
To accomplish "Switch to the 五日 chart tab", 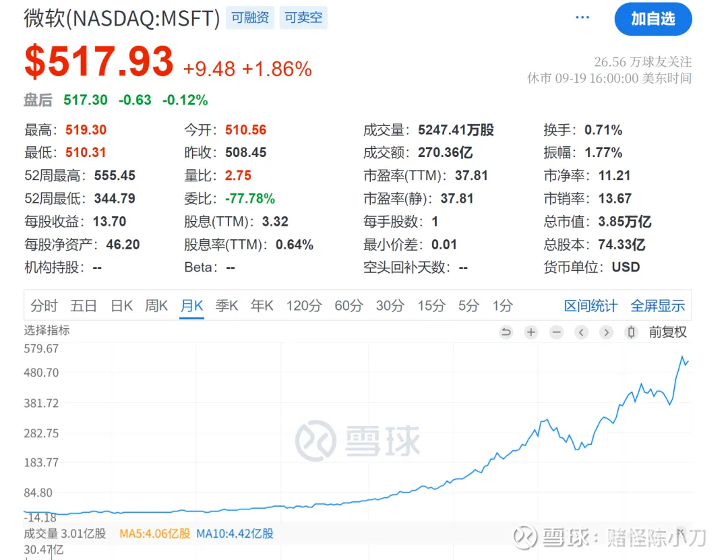I will coord(84,305).
